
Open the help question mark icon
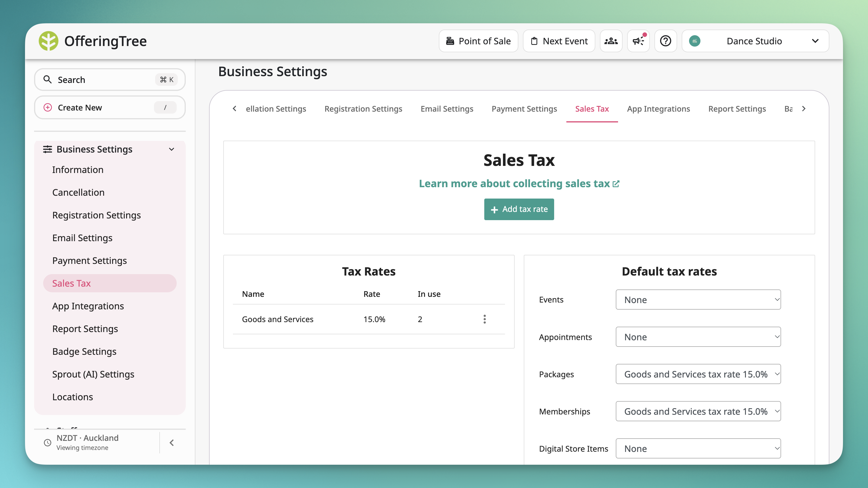pyautogui.click(x=665, y=41)
